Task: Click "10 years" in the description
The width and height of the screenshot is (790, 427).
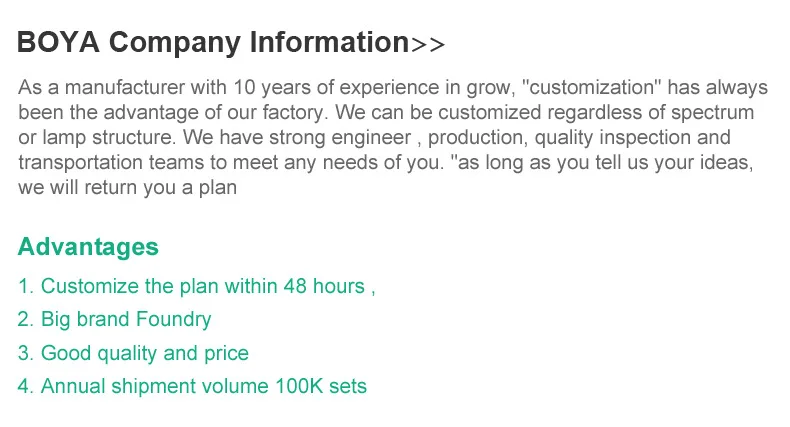Action: (269, 88)
